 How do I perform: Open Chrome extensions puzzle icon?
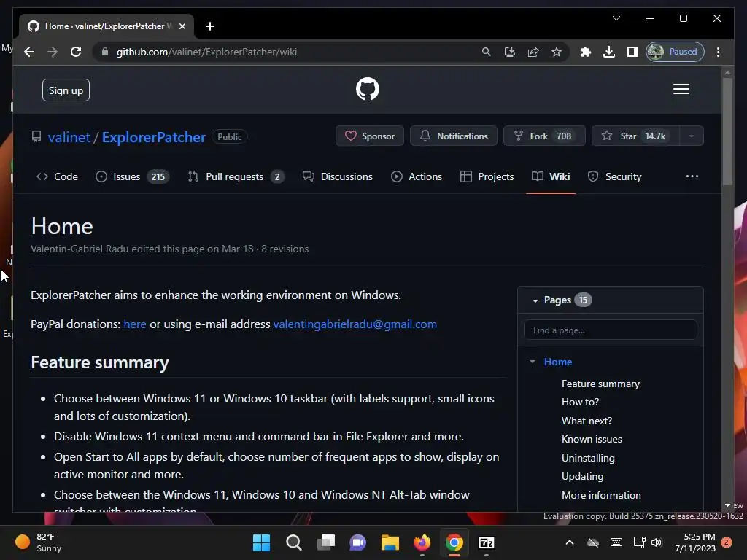coord(586,52)
